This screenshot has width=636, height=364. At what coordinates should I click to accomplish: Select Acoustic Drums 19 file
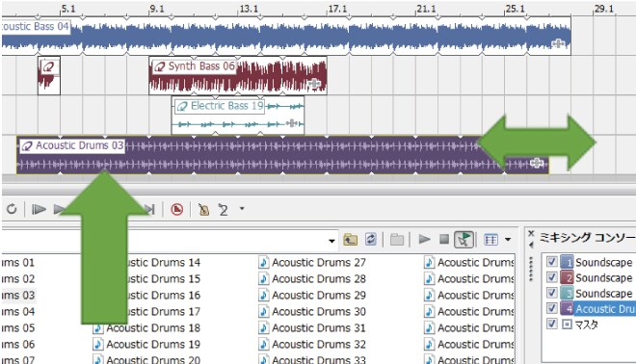(x=146, y=344)
